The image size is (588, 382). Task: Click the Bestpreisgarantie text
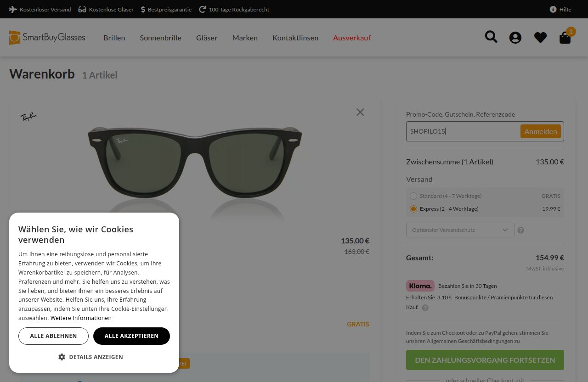[x=170, y=9]
